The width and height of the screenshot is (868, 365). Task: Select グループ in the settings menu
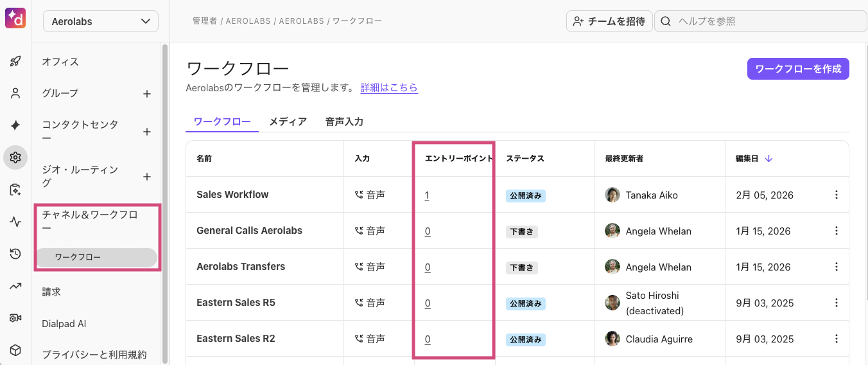(60, 94)
